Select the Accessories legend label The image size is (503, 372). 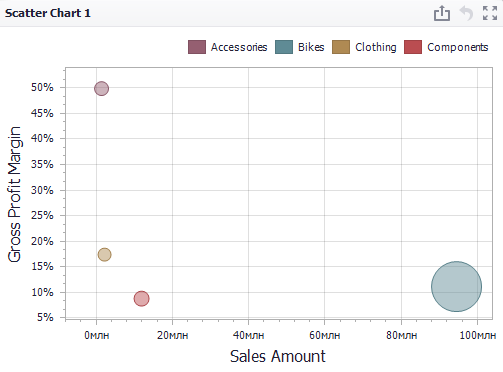(239, 47)
